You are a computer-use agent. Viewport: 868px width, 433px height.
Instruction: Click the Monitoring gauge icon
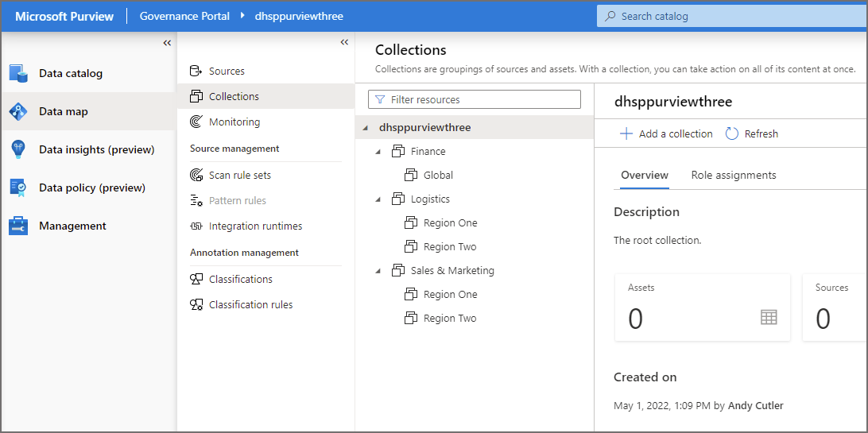pyautogui.click(x=196, y=122)
